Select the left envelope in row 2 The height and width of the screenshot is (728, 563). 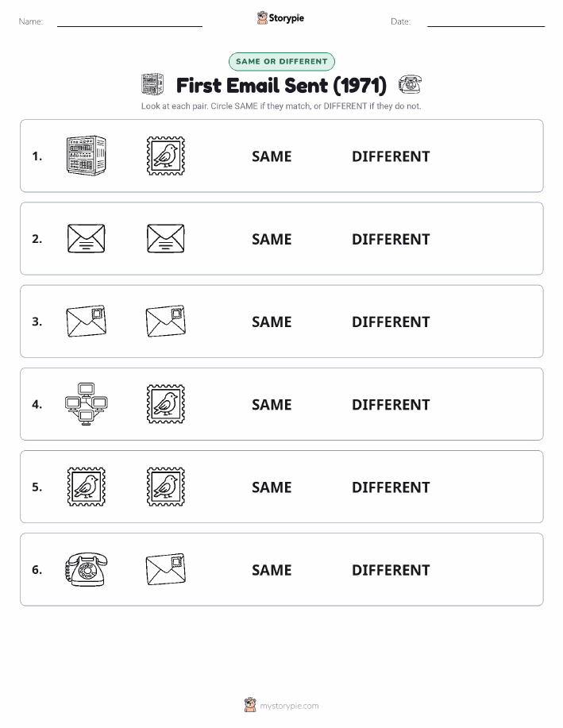(87, 238)
